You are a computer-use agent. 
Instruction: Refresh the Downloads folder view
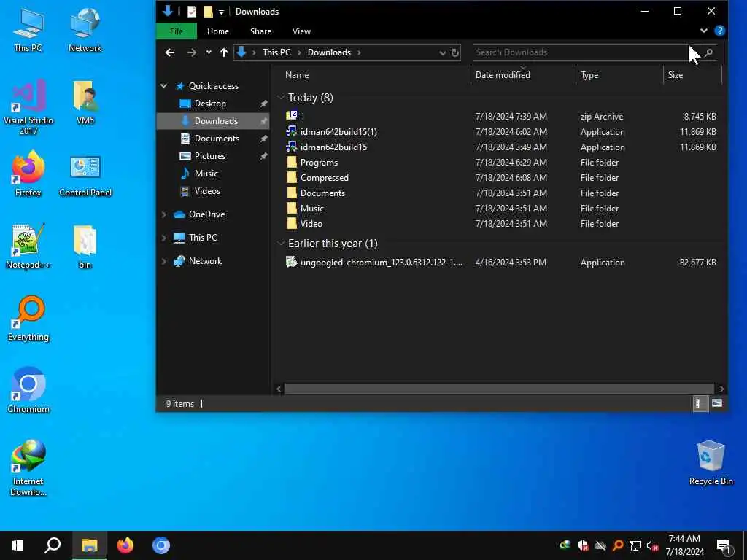tap(455, 52)
